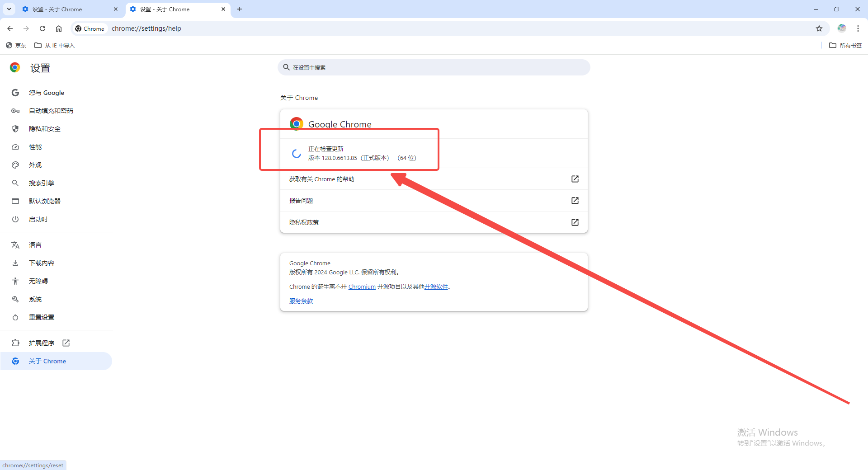The width and height of the screenshot is (868, 470).
Task: Click the 获取有关 Chrome 的帮助 row
Action: [x=434, y=179]
